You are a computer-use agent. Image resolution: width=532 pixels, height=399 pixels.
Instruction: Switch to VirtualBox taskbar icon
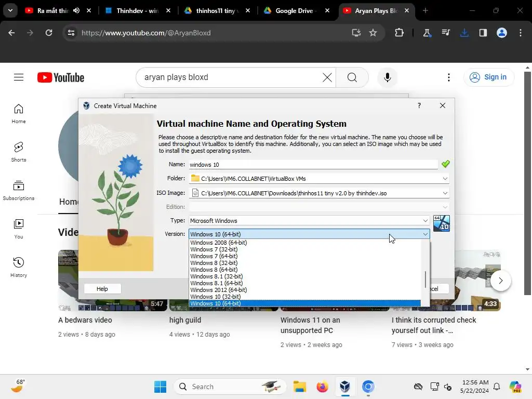[x=345, y=387]
